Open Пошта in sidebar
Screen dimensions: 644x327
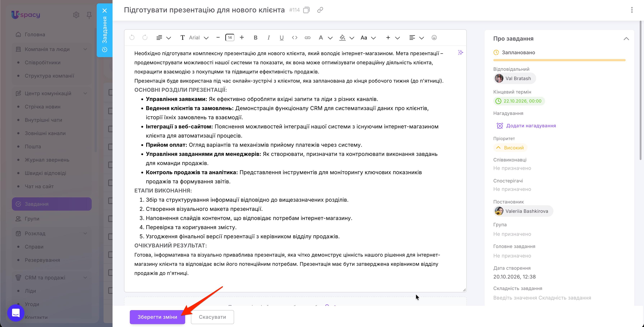(33, 147)
